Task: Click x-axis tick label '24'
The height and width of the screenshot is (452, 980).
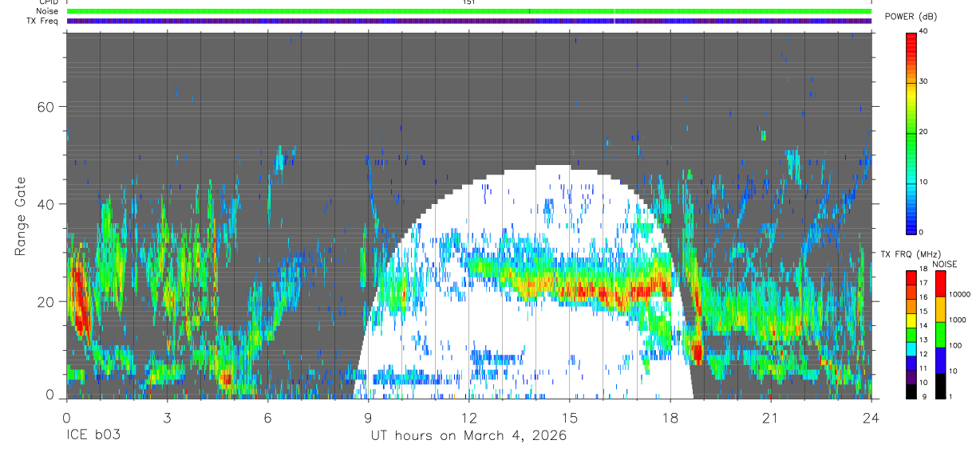Action: (x=871, y=418)
